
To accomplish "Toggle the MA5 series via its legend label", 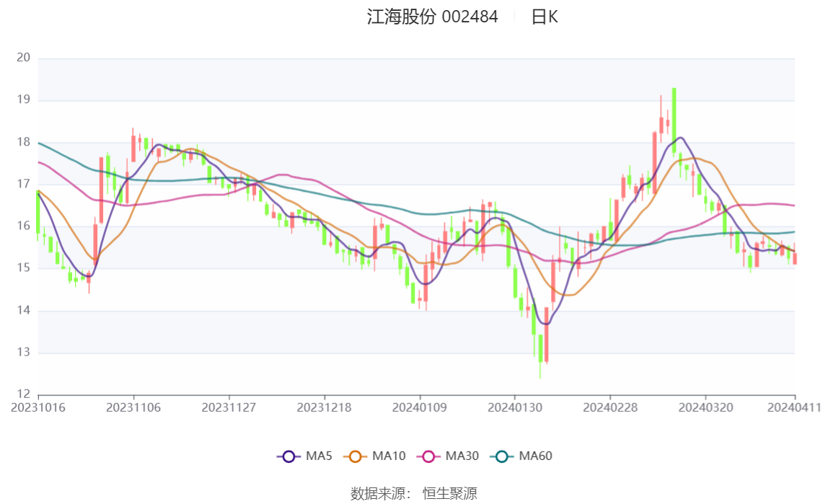I will click(x=318, y=456).
